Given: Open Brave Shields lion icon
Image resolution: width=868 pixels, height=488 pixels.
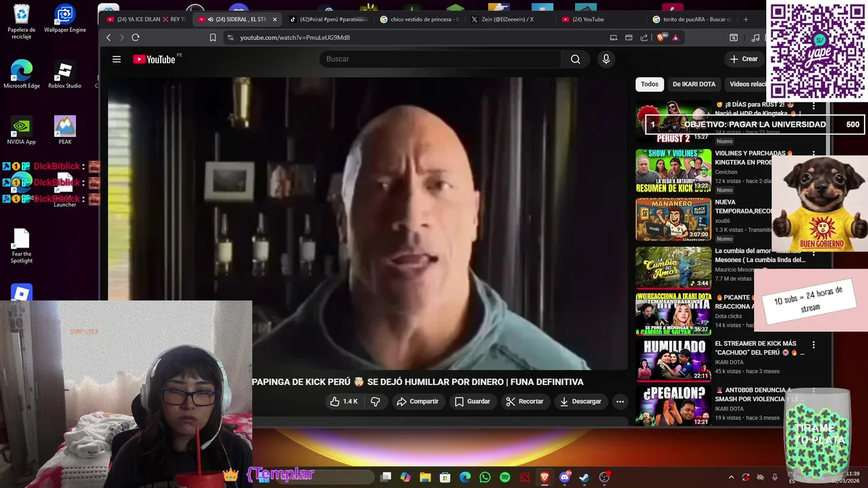Looking at the screenshot, I should (661, 38).
